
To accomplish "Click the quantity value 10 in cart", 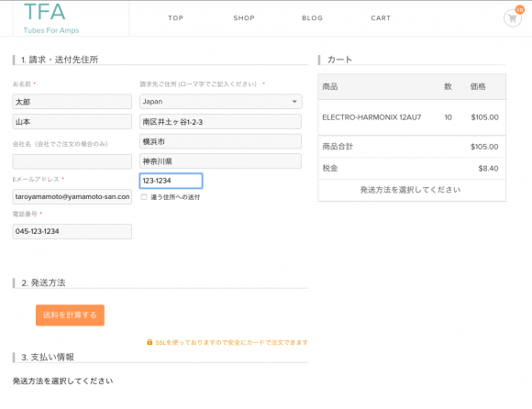I will point(449,117).
